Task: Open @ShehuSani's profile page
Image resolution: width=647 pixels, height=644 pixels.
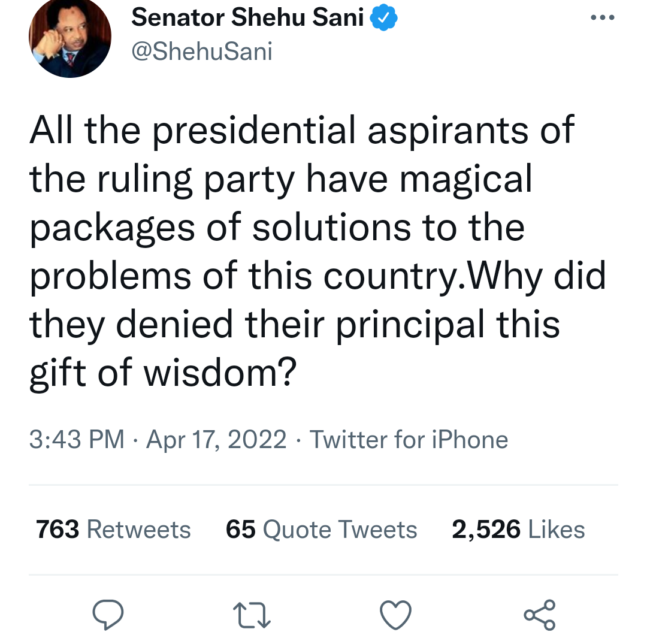Action: point(202,51)
